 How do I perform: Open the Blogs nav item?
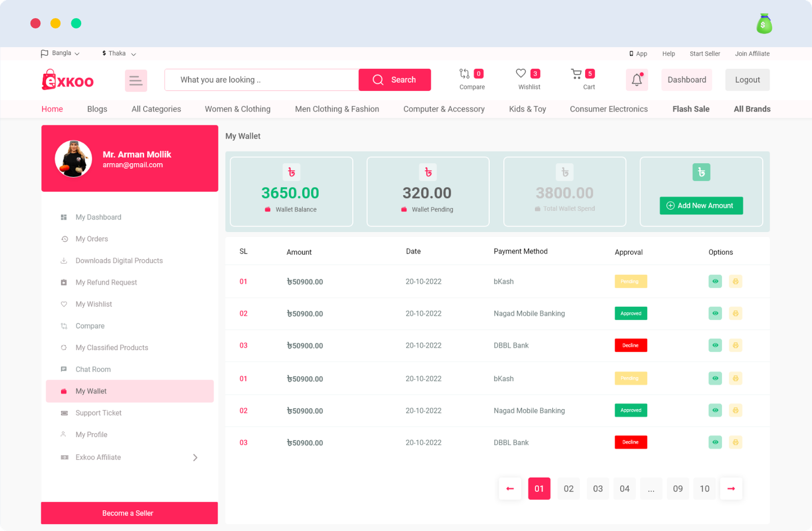coord(97,109)
